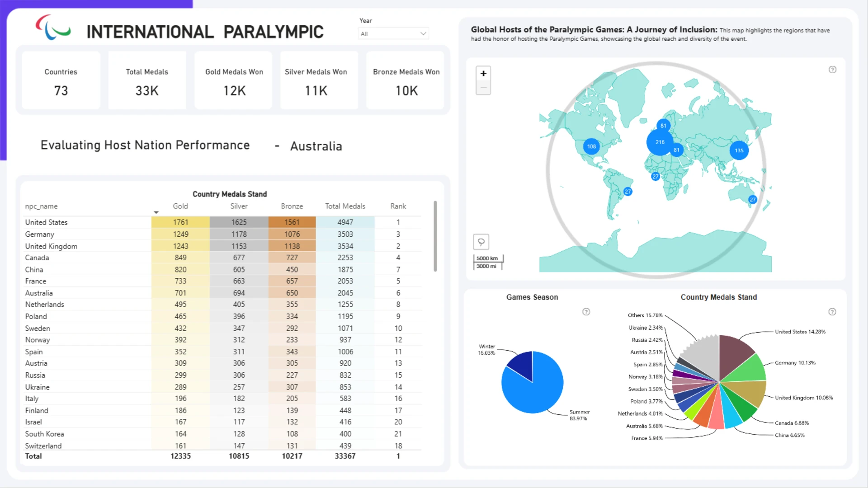868x488 pixels.
Task: Sort table by Rank column header
Action: pyautogui.click(x=398, y=206)
